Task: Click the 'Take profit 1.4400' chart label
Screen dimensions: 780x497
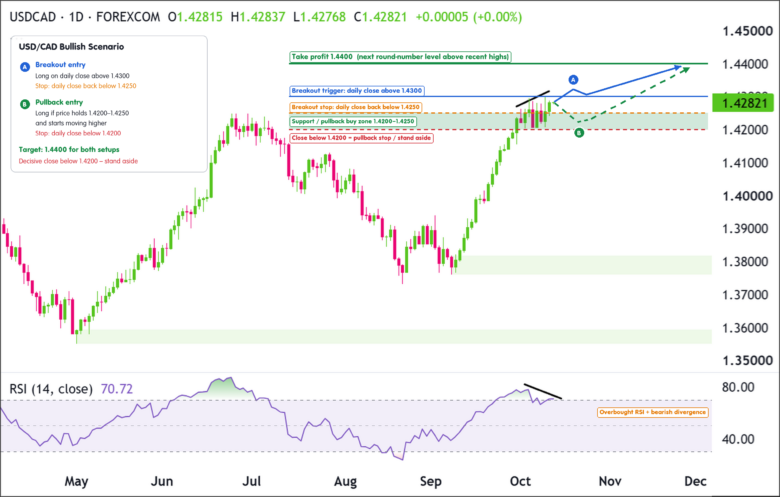Action: [x=400, y=57]
